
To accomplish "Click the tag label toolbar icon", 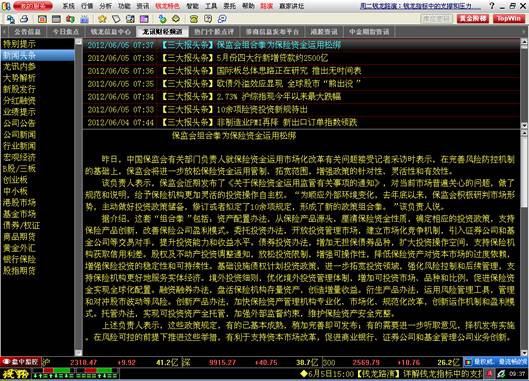I will click(x=116, y=19).
